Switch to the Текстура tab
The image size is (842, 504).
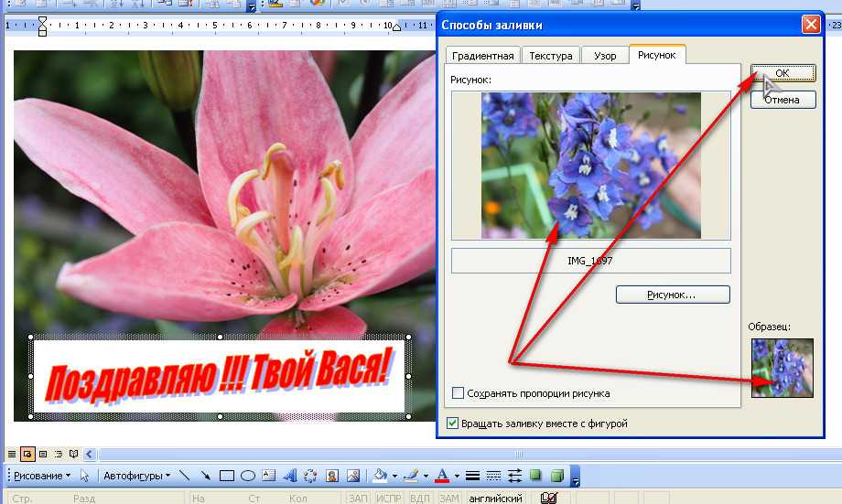[550, 56]
